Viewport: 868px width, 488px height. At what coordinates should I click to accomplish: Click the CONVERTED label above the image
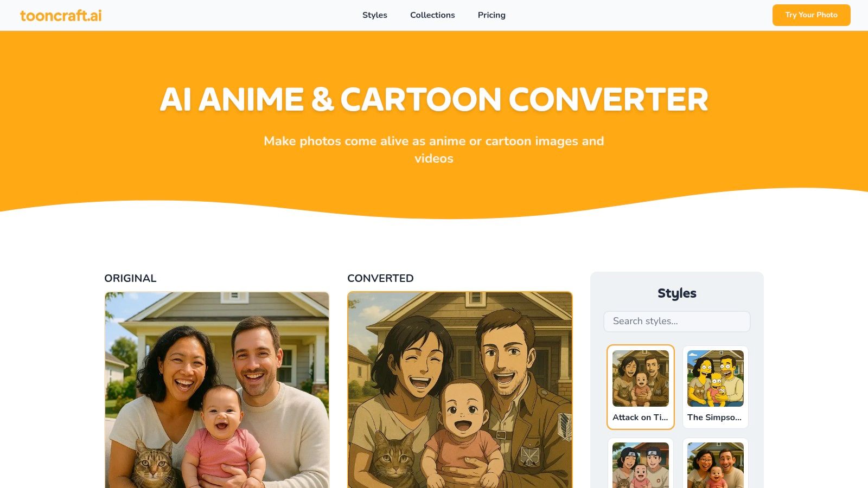[x=380, y=278]
